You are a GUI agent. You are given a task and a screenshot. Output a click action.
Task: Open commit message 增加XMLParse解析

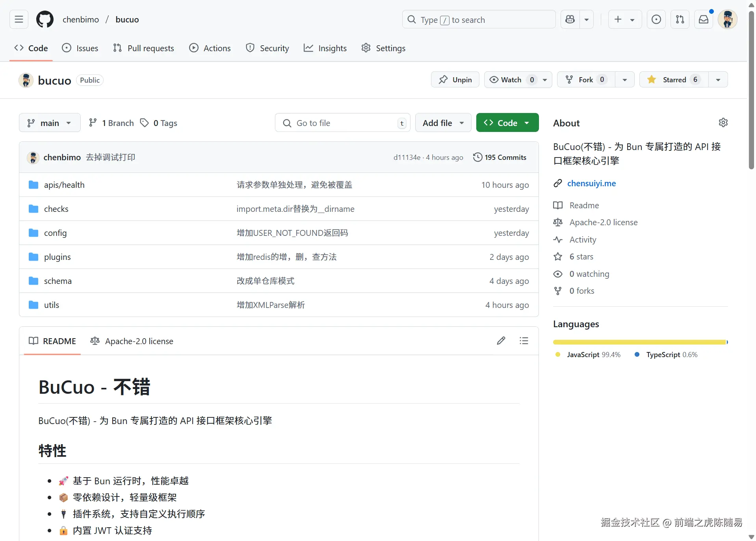click(x=271, y=305)
